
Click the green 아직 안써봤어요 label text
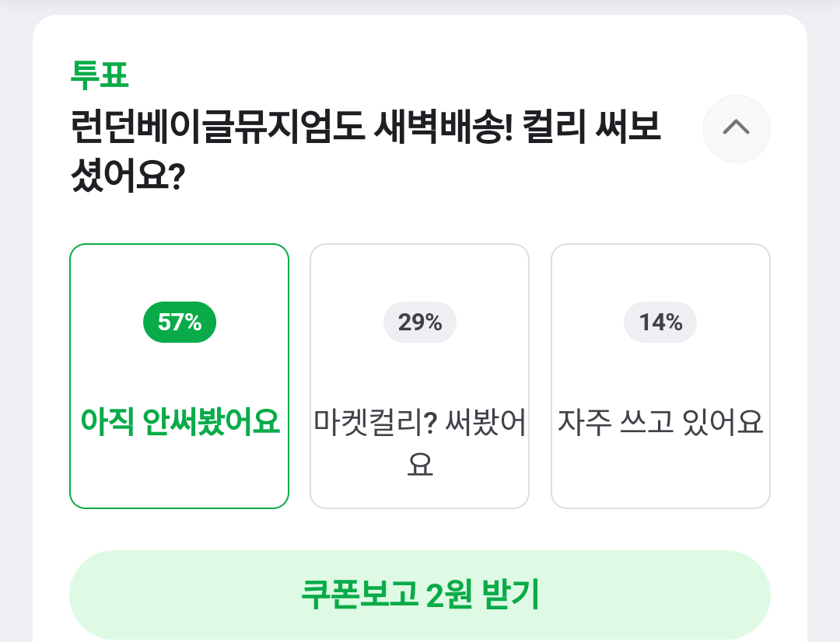pos(180,422)
